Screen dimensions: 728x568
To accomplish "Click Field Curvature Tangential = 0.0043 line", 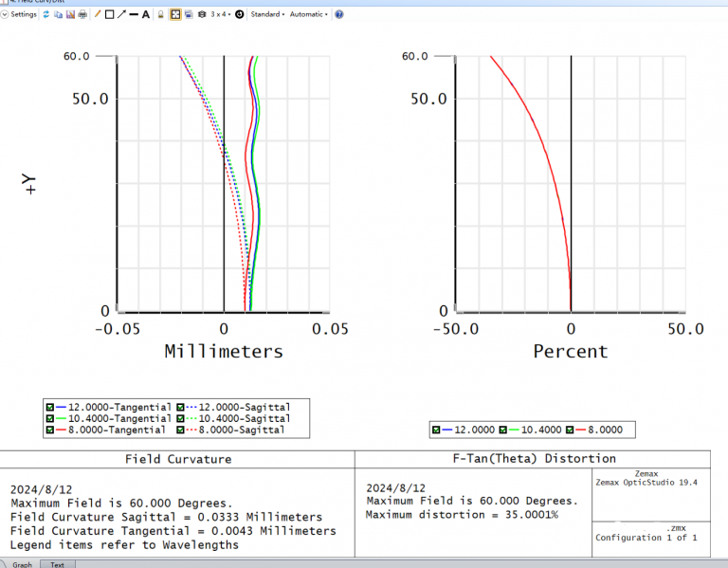I will (173, 531).
